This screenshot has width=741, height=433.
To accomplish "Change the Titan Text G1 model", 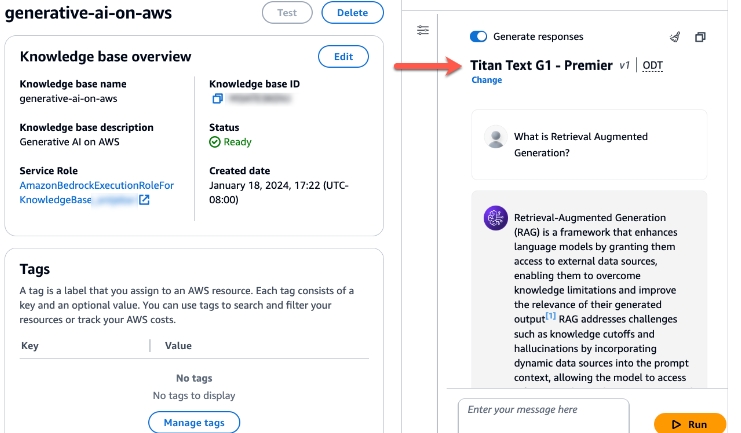I will (487, 80).
